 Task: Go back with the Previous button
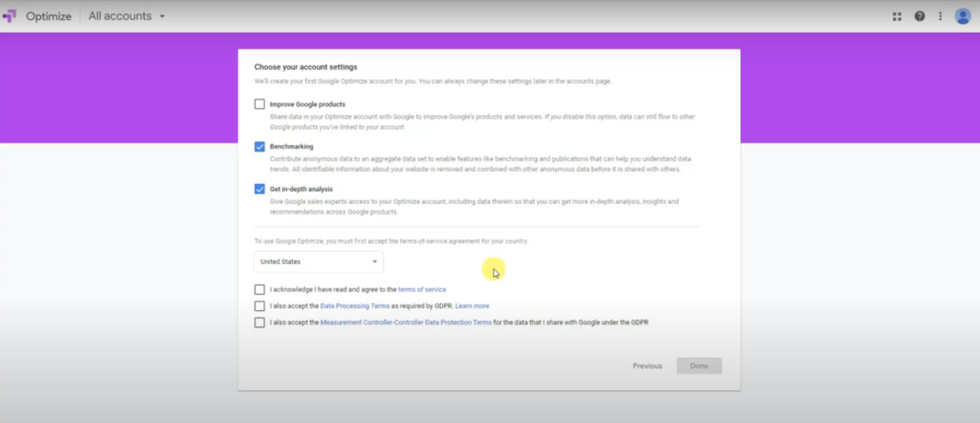[x=647, y=367]
